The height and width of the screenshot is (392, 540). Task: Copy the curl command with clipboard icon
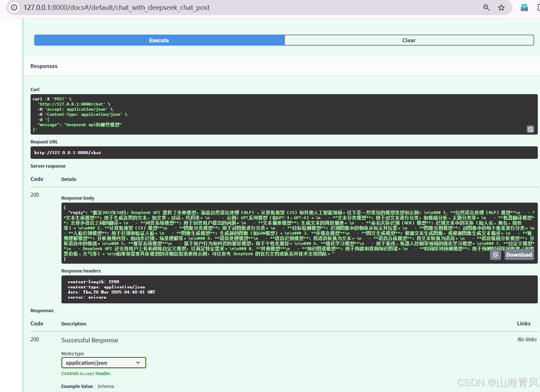(x=530, y=129)
